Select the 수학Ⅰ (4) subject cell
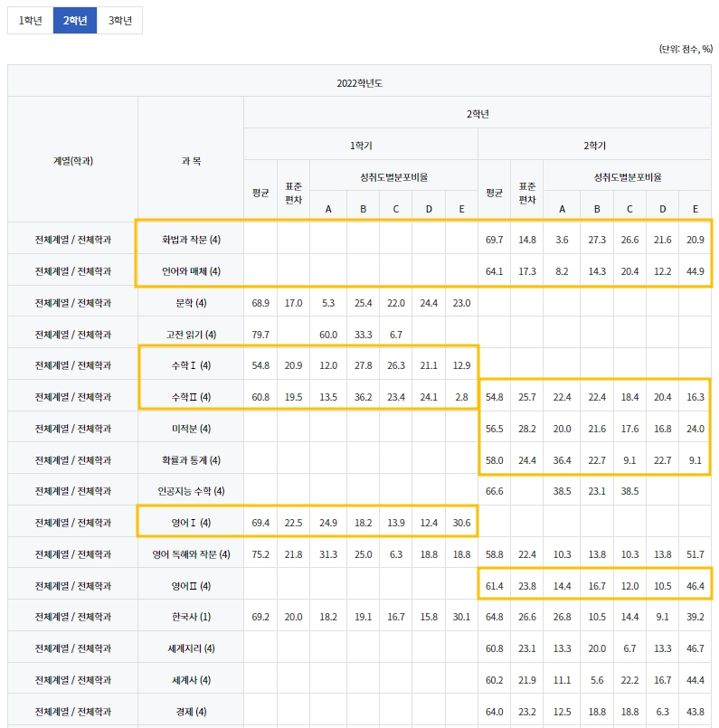 pos(191,365)
